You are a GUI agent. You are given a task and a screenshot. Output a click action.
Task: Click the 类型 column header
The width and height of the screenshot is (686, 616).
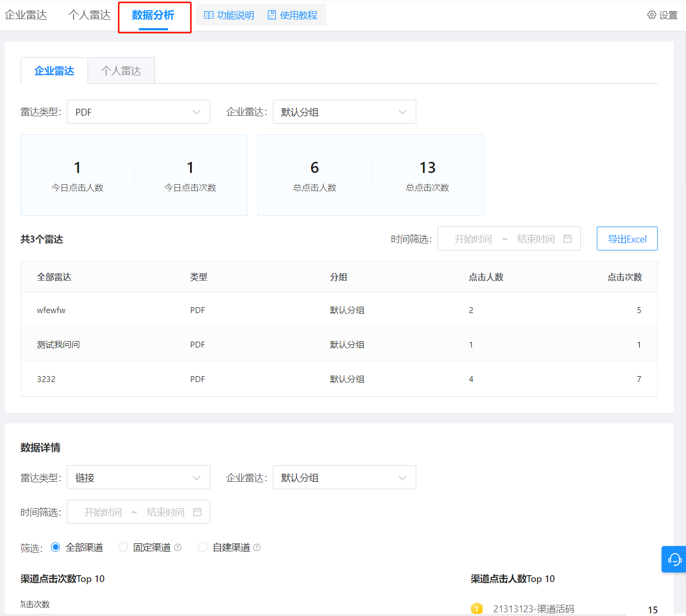point(199,277)
